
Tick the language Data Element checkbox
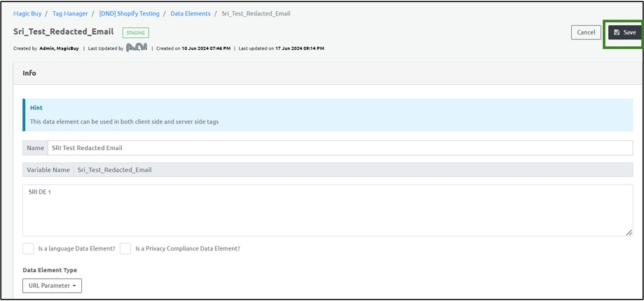point(28,248)
